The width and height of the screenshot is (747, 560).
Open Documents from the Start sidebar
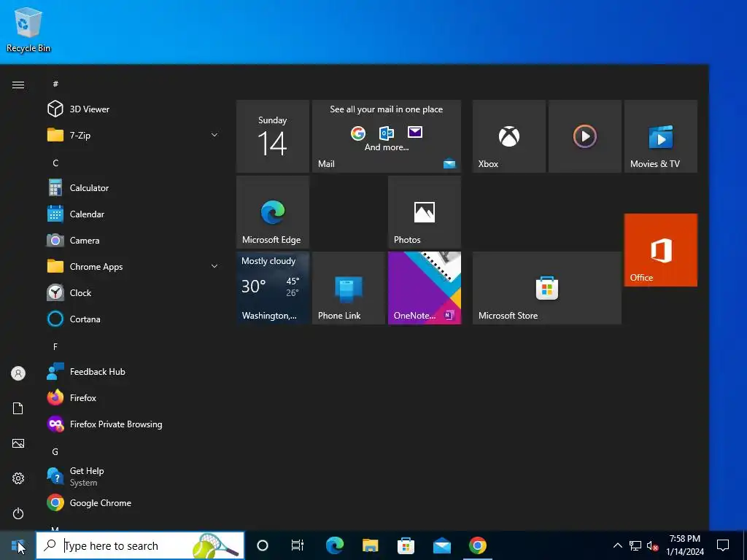tap(18, 408)
